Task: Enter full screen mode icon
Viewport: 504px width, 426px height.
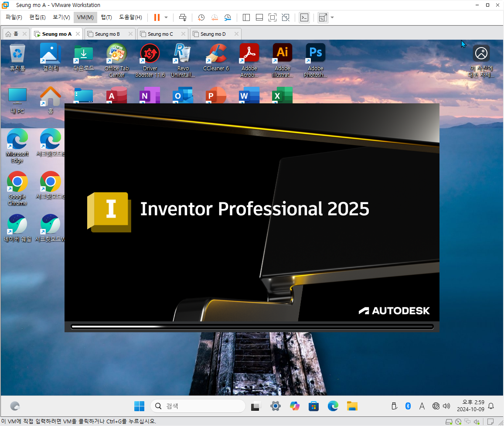Action: click(272, 17)
